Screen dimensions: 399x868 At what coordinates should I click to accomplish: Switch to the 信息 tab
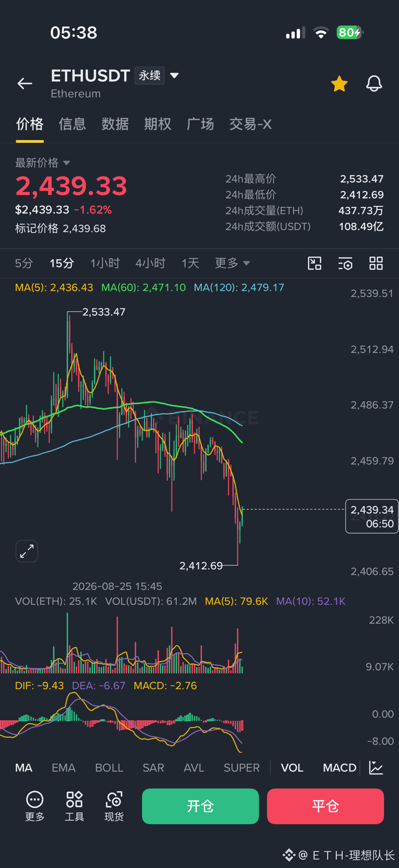72,124
